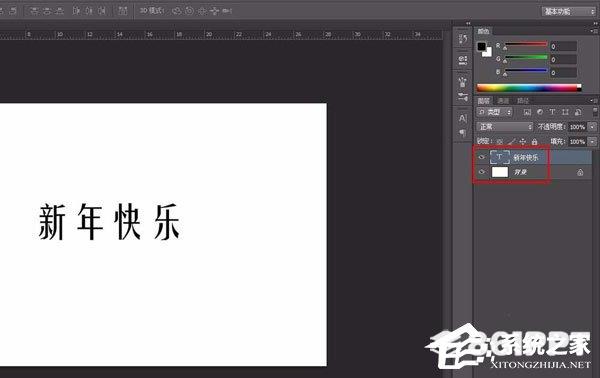Click the 背景 layer thumbnail
This screenshot has height=378, width=600.
tap(500, 172)
